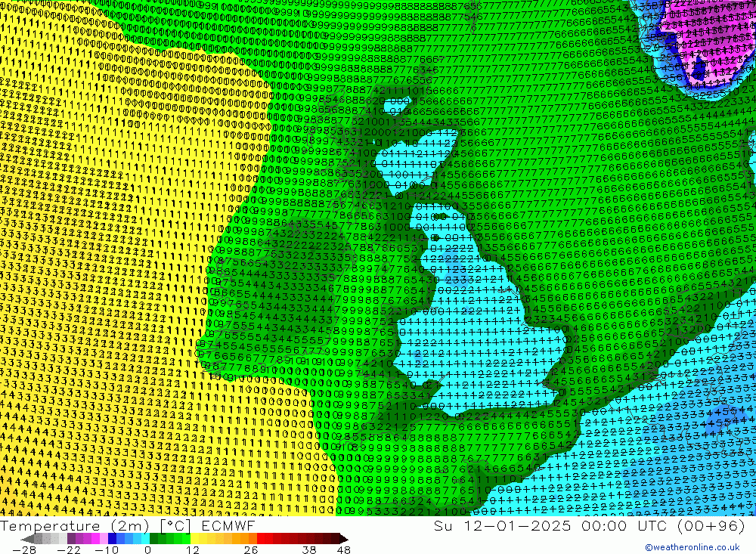The width and height of the screenshot is (756, 554).
Task: Click the "-10" legend value
Action: [x=107, y=549]
